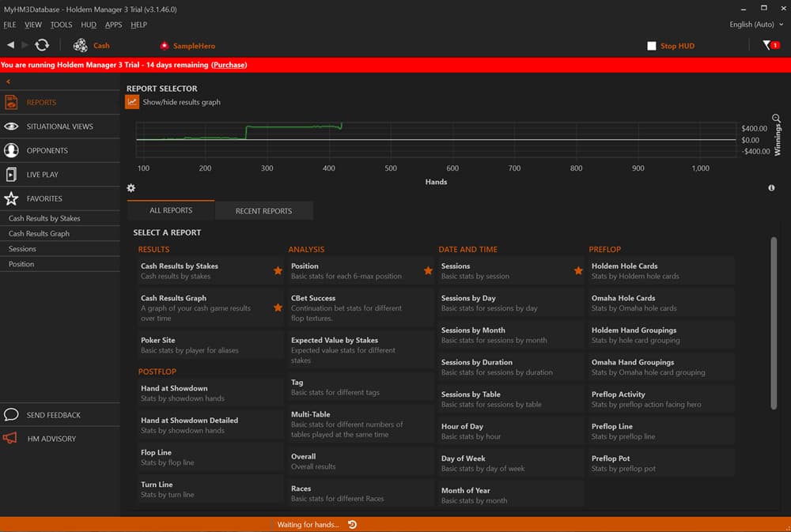
Task: Open the Opponents panel icon
Action: pos(11,150)
